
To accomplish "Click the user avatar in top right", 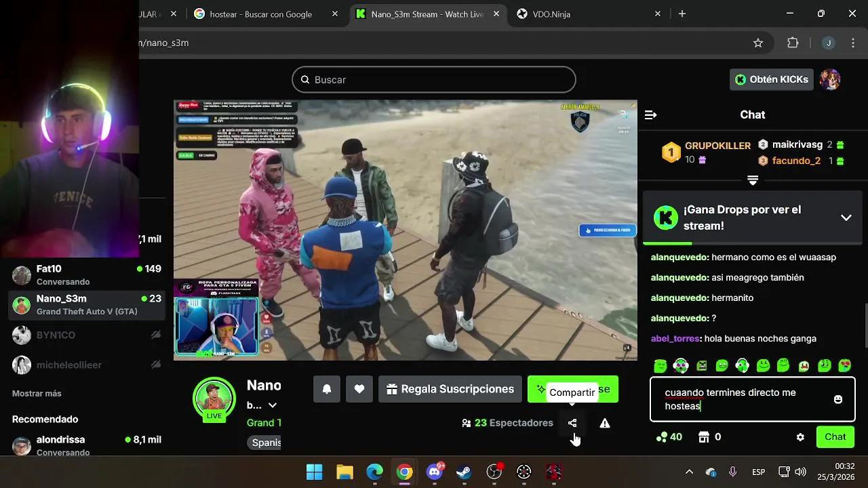I will click(x=830, y=79).
